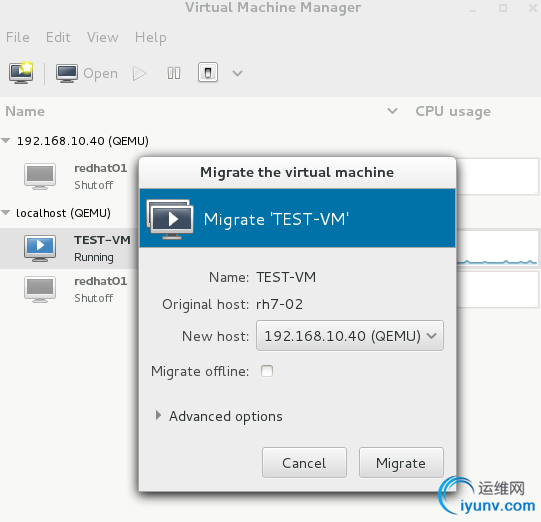Expand Advanced options
Viewport: 541px width, 522px height.
click(x=219, y=416)
